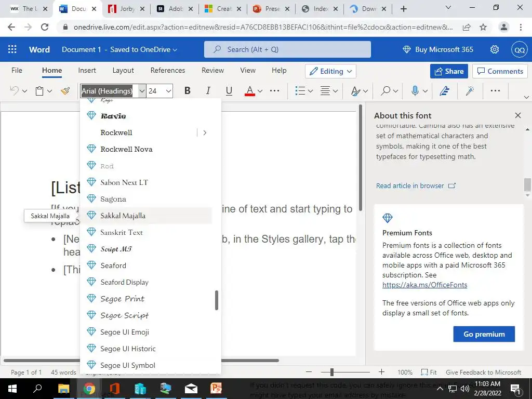This screenshot has height=399, width=532.
Task: Reload the browser page
Action: (45, 27)
